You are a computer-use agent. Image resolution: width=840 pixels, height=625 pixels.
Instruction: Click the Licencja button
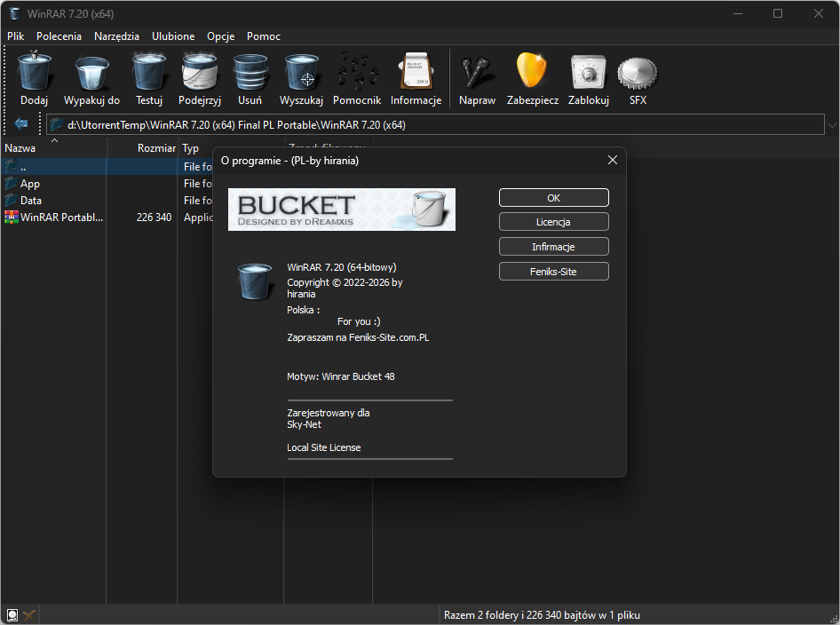point(554,222)
